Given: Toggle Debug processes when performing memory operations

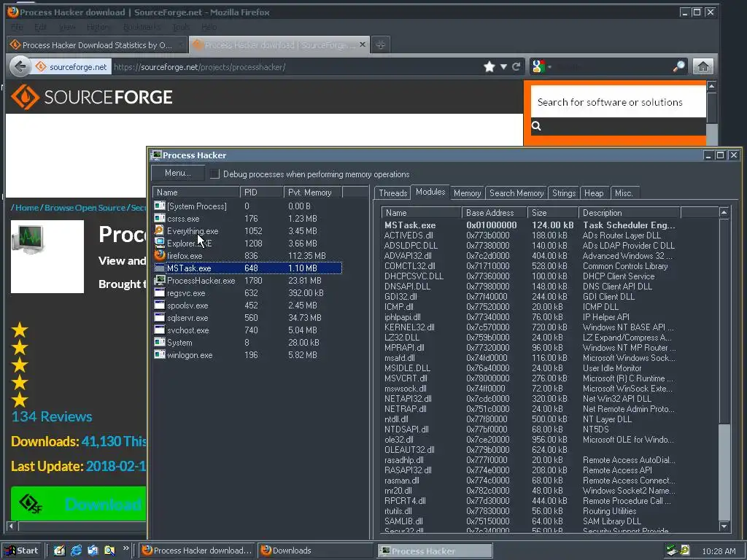Looking at the screenshot, I should pos(215,174).
